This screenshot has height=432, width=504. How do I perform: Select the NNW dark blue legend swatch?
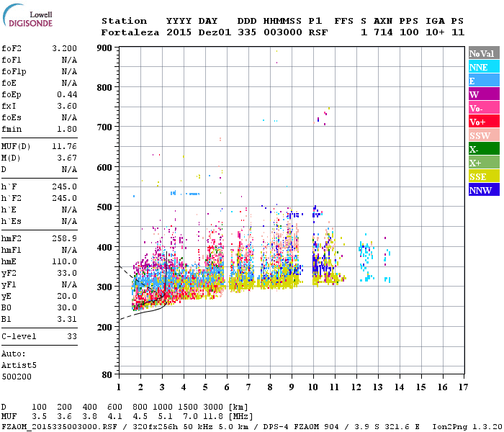pos(484,189)
